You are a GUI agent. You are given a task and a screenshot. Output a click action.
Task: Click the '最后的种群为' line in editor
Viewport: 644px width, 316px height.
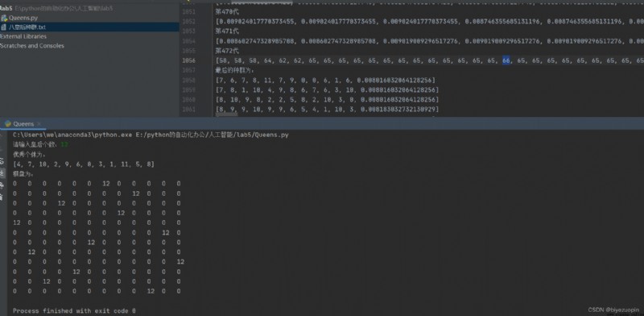235,70
